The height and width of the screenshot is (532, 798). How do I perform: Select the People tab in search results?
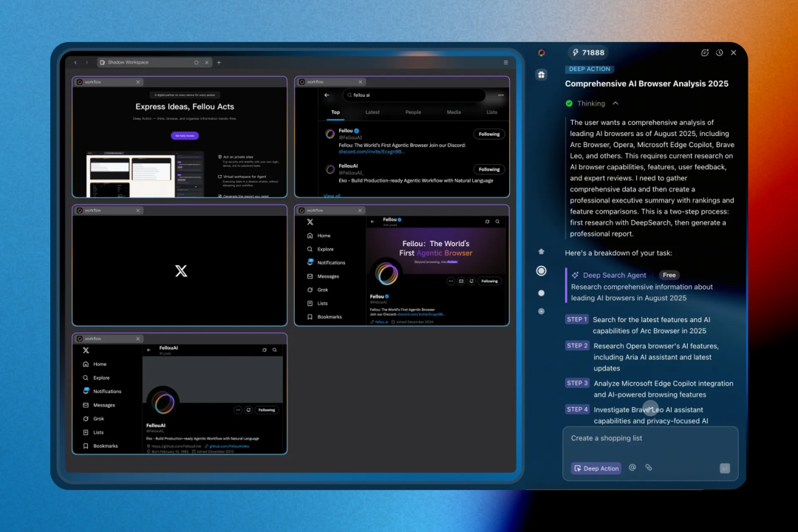point(413,112)
